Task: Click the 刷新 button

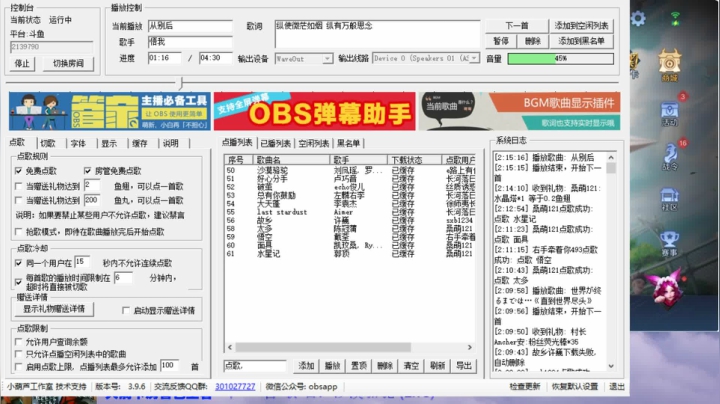Action: pos(438,365)
